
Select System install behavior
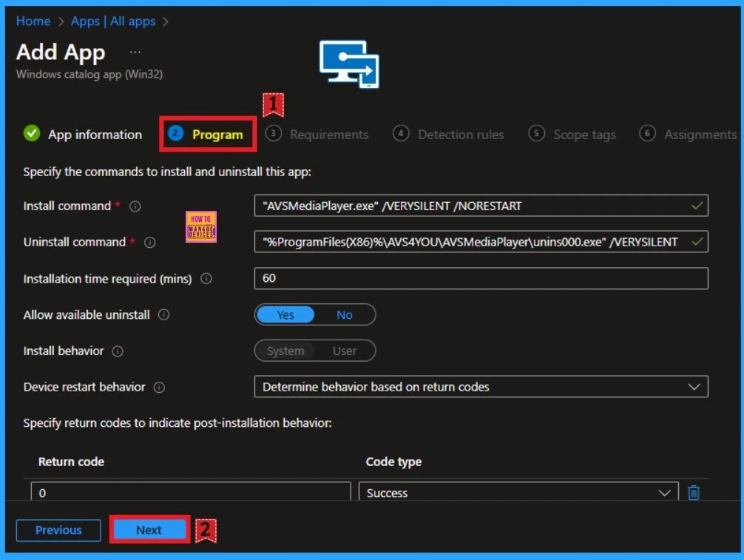pos(285,351)
